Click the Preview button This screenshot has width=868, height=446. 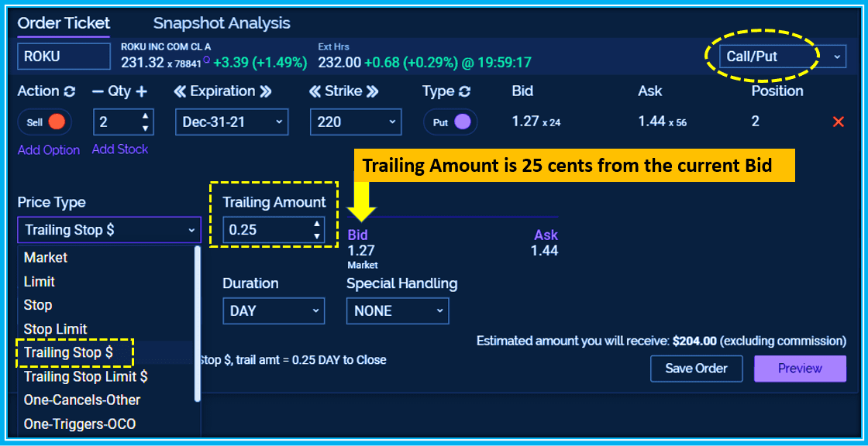[x=799, y=369]
